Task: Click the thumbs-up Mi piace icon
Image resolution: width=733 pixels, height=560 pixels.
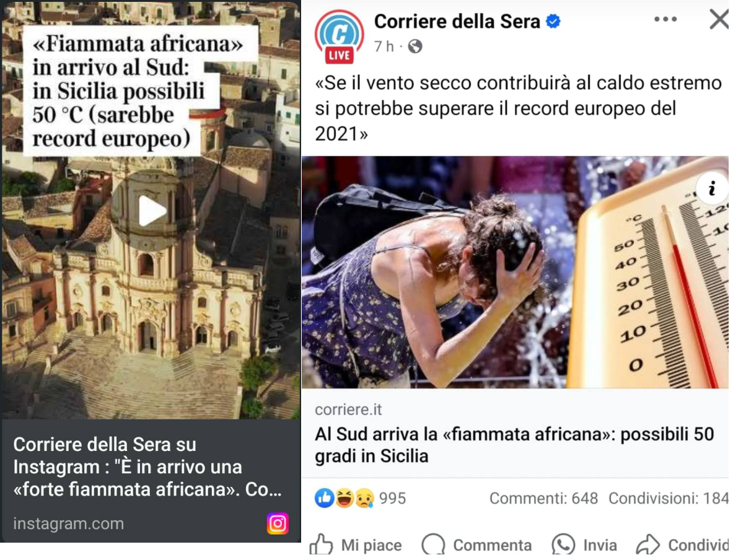Action: 321,545
